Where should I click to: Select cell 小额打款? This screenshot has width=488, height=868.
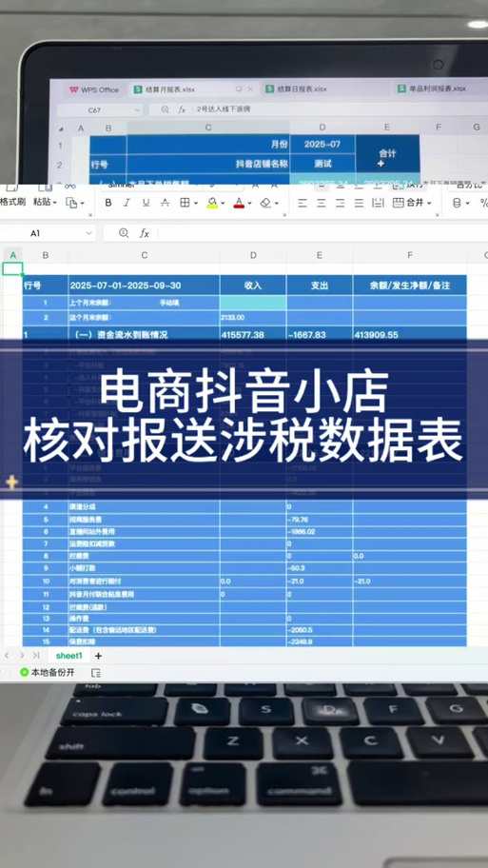coord(144,568)
